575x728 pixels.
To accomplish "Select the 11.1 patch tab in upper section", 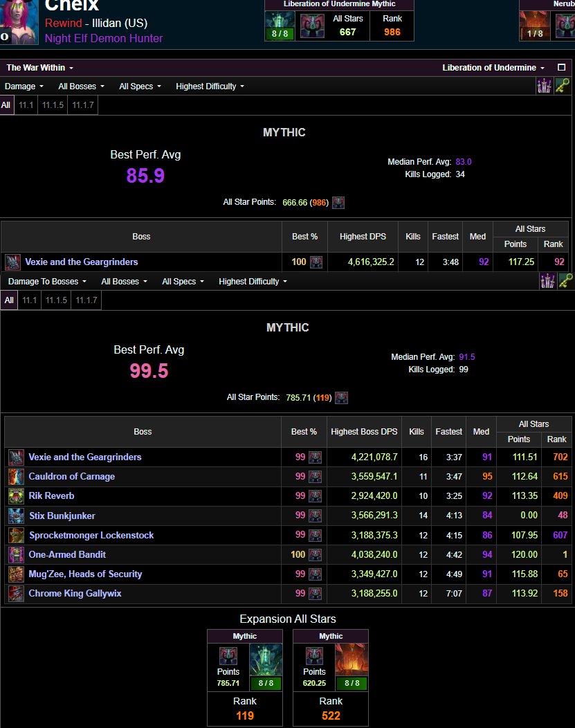I will [26, 105].
